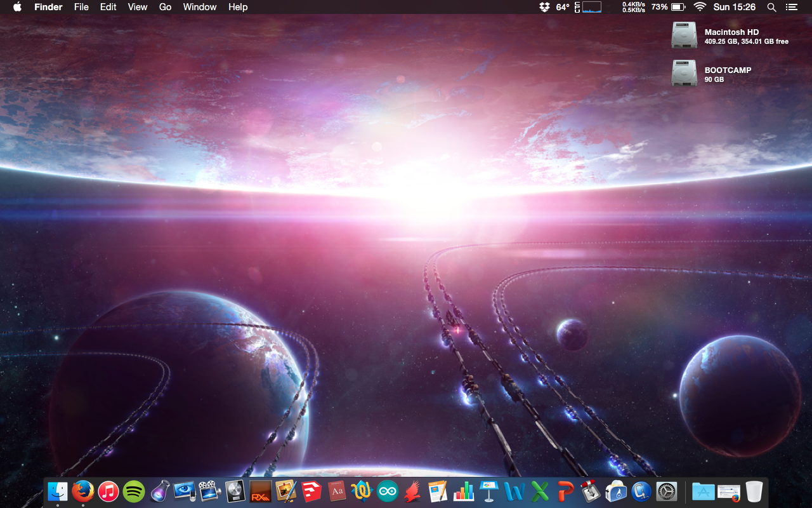The height and width of the screenshot is (508, 812).
Task: Select the Macintosh HD drive icon
Action: point(684,36)
